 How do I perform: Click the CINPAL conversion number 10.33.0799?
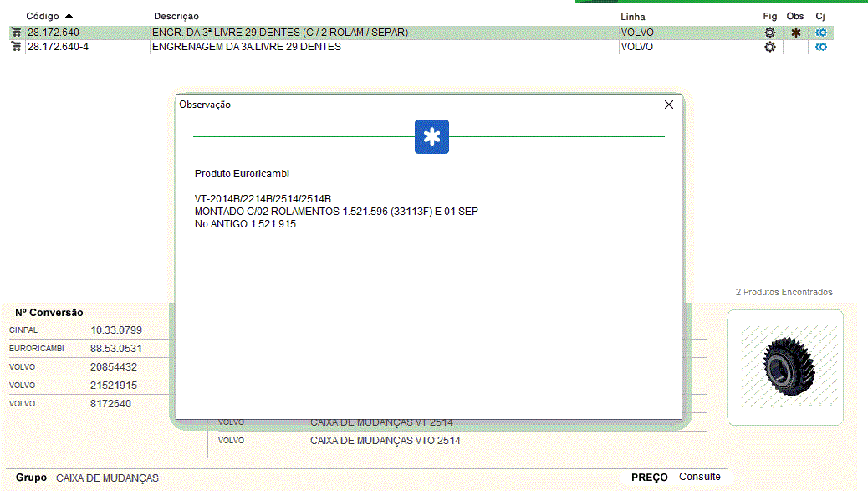116,330
